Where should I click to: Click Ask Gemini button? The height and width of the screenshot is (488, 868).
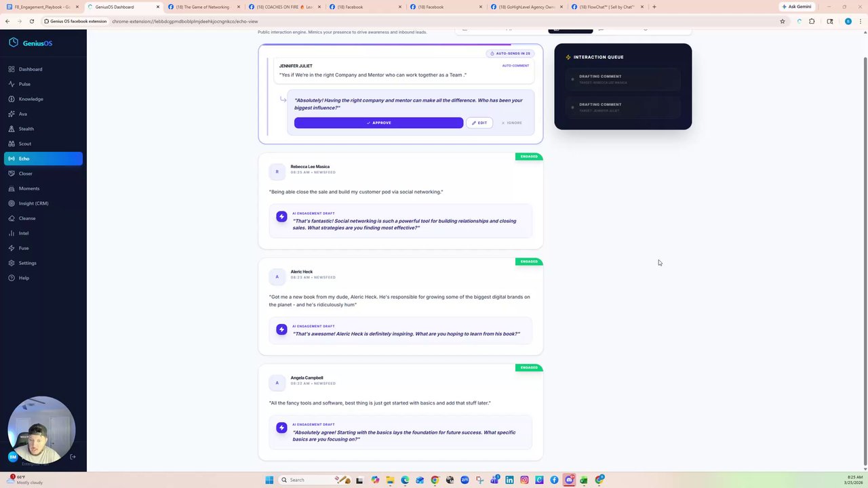point(796,7)
